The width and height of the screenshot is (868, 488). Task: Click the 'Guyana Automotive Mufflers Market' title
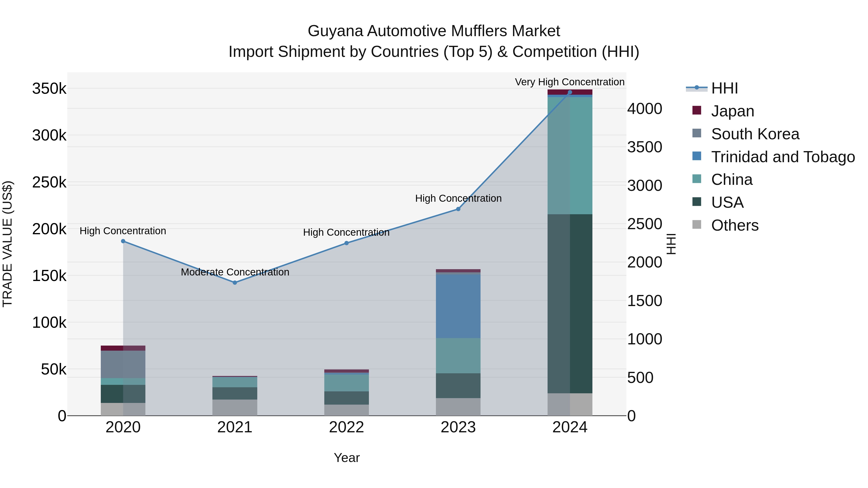(x=434, y=31)
